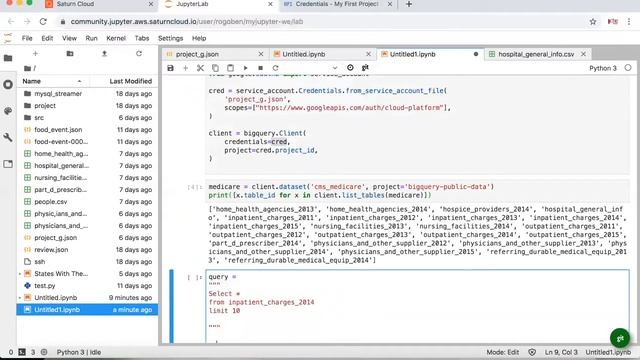This screenshot has height=360, width=640.
Task: Sort files by Name column header
Action: point(52,81)
